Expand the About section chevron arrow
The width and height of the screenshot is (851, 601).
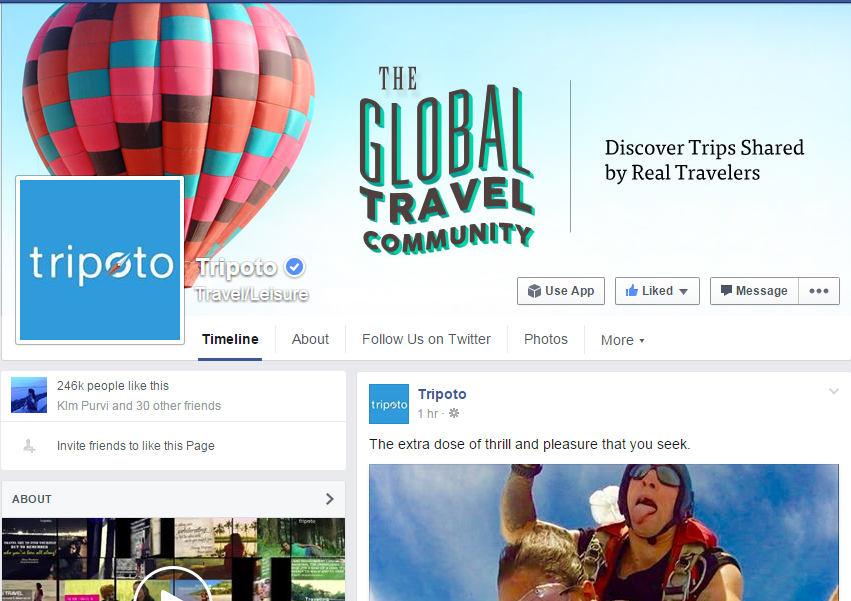click(329, 499)
